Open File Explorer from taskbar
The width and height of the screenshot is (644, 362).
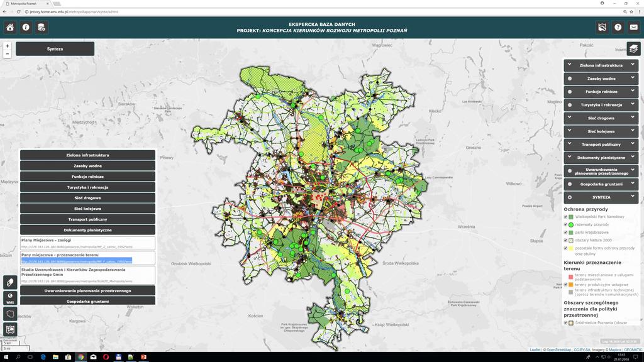(55, 357)
